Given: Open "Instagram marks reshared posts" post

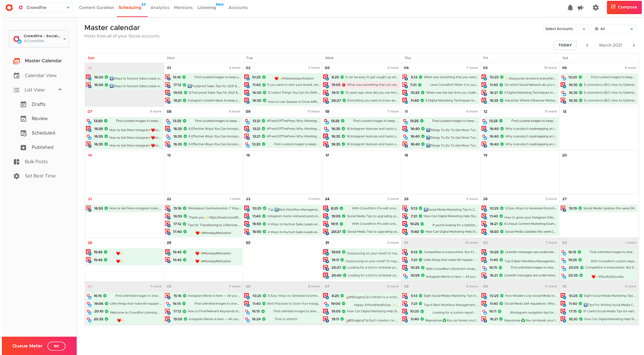Looking at the screenshot, I should click(283, 216).
